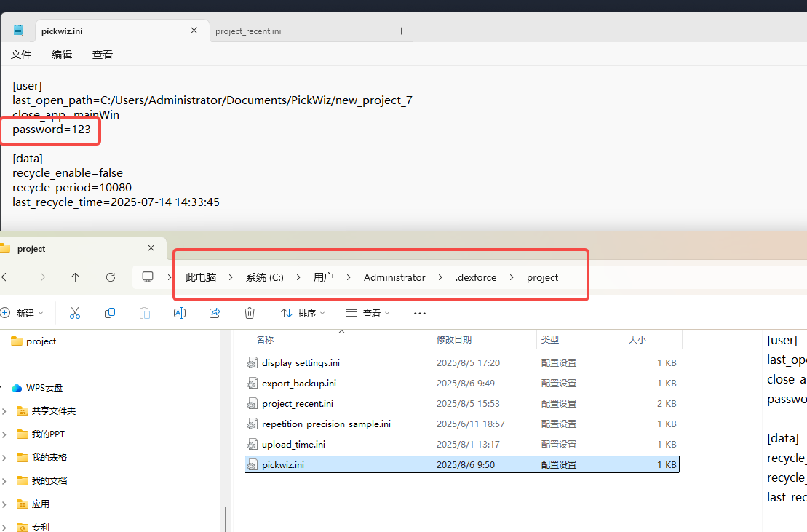Screen dimensions: 807x532
Task: Add a new Notepad tab
Action: tap(401, 31)
